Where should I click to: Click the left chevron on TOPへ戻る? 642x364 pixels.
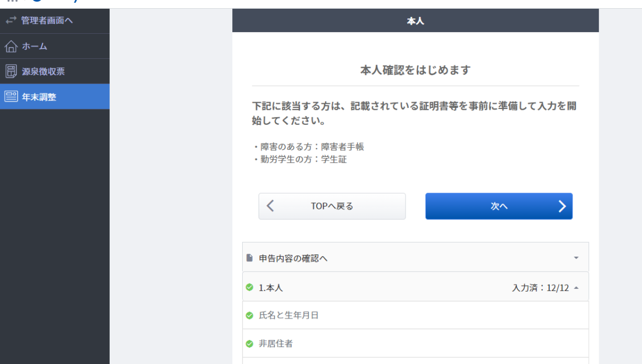270,205
